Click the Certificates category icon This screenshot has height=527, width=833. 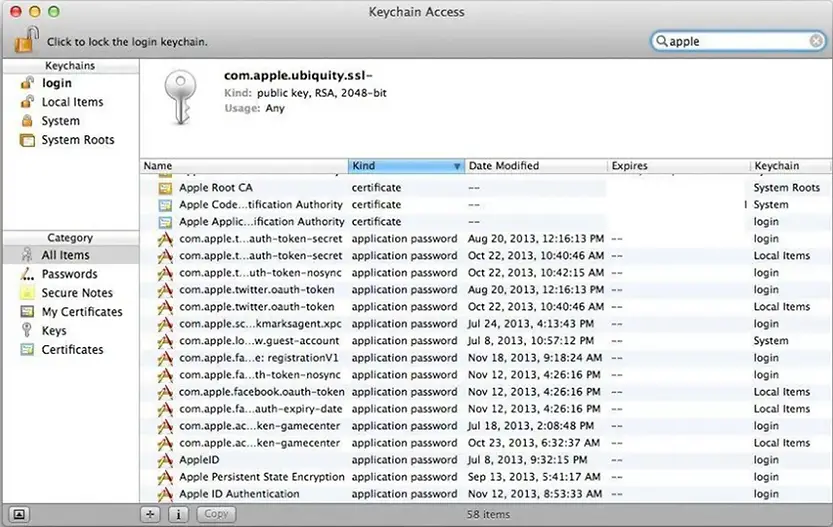(27, 350)
